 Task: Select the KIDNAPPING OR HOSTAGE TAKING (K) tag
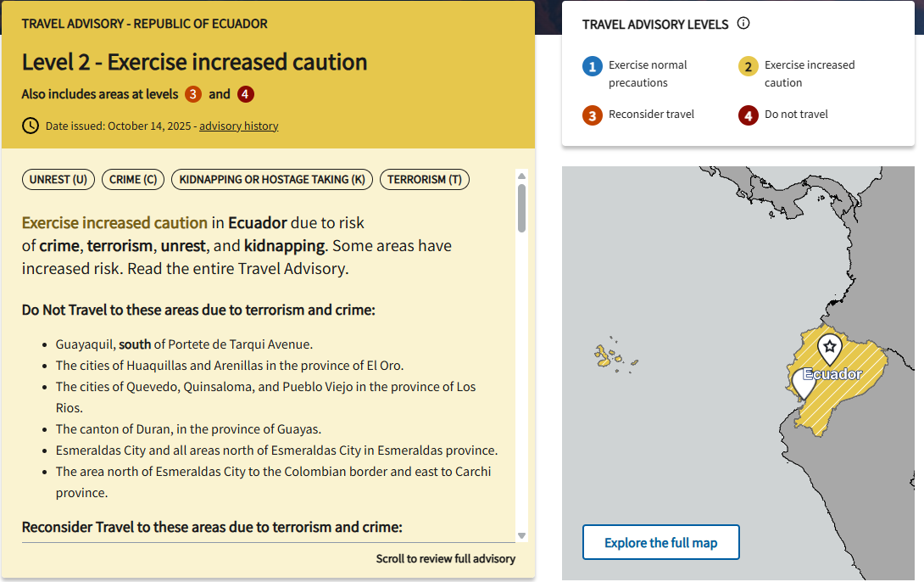click(x=272, y=179)
